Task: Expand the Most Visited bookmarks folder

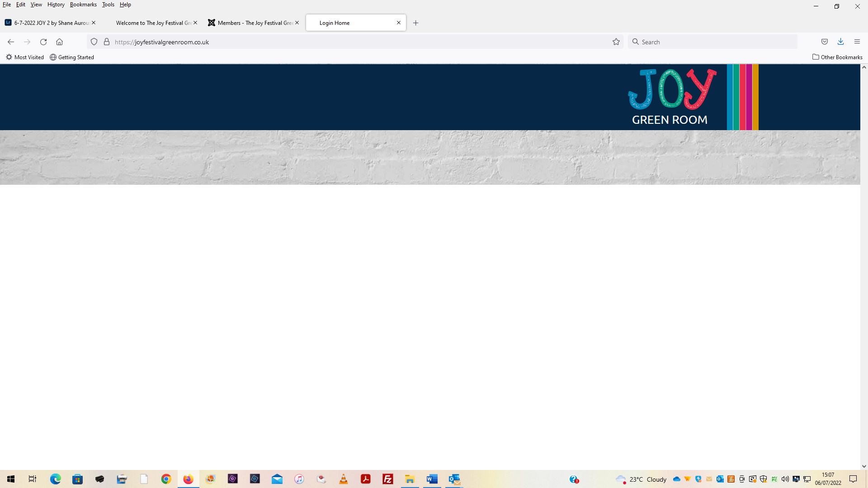Action: pos(25,57)
